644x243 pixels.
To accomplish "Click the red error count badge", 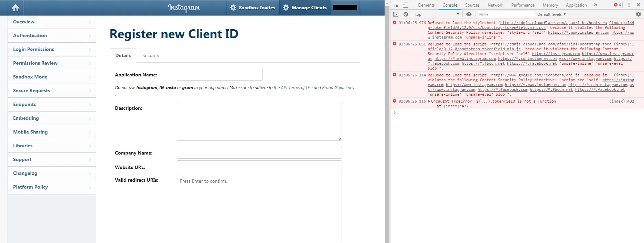I will pos(618,5).
